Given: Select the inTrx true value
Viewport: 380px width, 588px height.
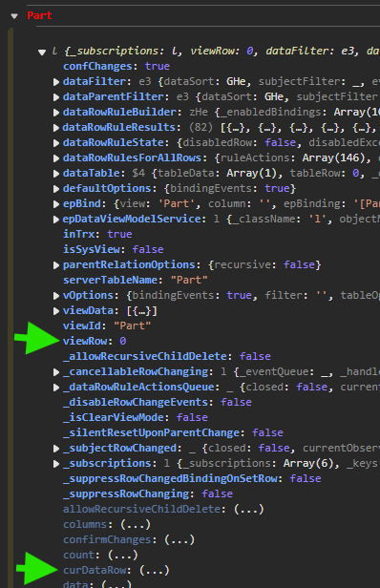Looking at the screenshot, I should pyautogui.click(x=119, y=235).
